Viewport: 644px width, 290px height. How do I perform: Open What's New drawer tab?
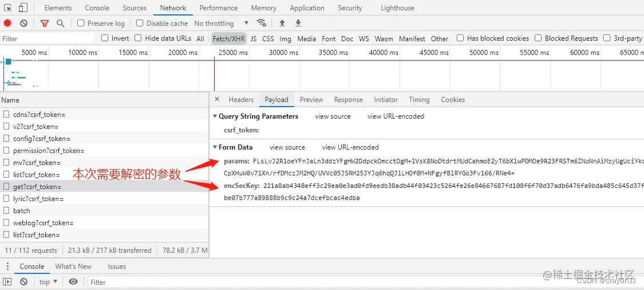[73, 267]
